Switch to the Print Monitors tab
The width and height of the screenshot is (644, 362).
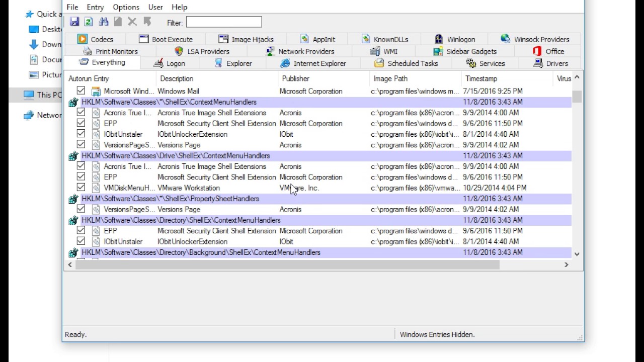tap(110, 51)
